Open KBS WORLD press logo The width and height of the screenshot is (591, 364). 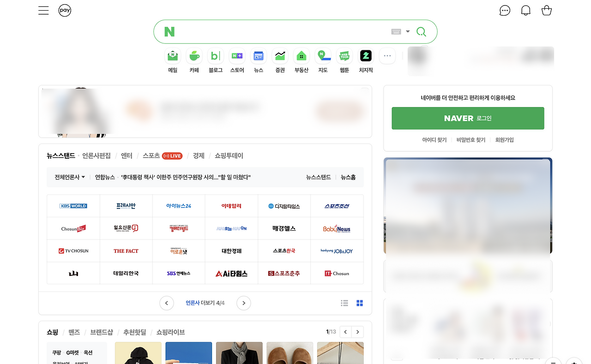73,206
